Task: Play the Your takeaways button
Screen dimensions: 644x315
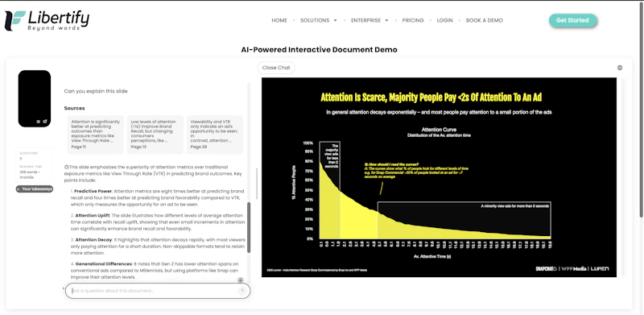Action: (x=35, y=189)
